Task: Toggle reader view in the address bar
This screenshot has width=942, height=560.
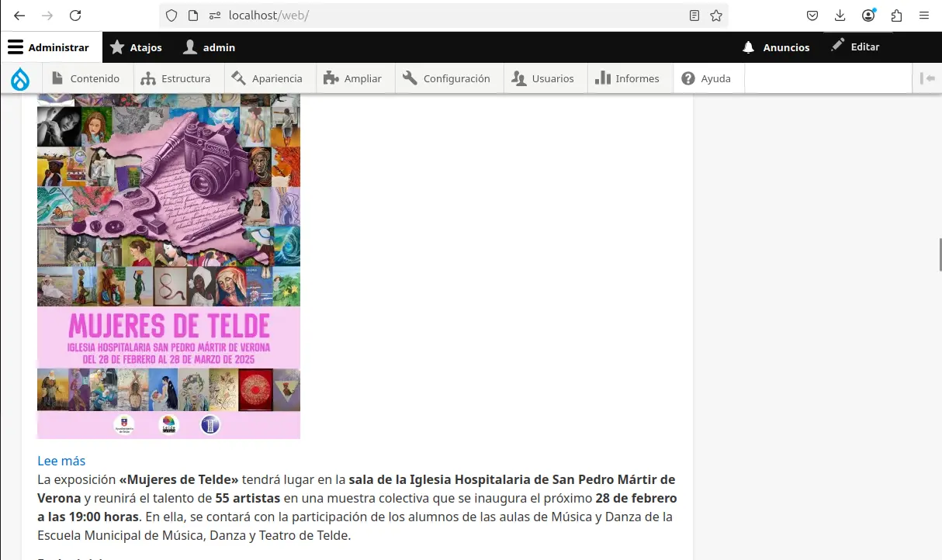Action: (694, 16)
